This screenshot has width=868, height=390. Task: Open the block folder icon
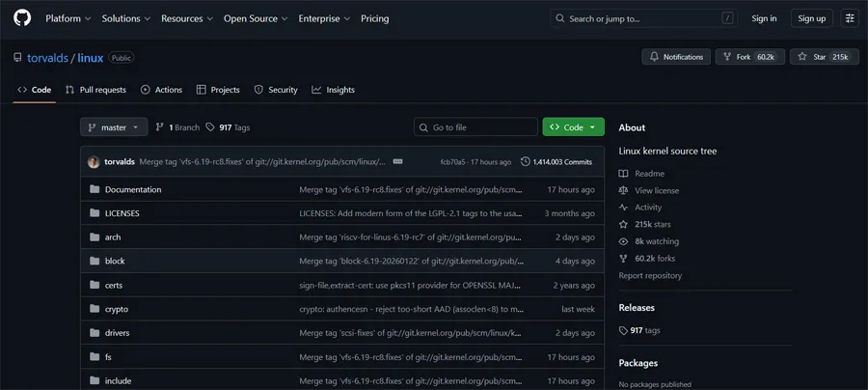click(95, 261)
